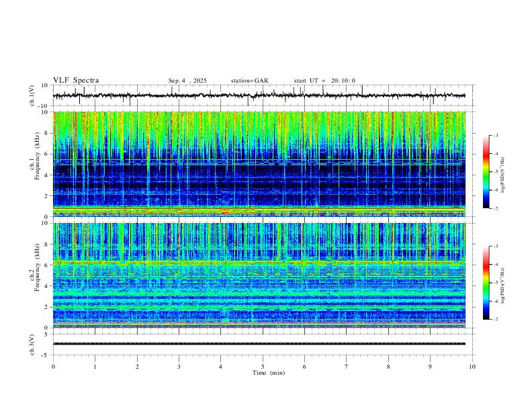532x411 pixels.
Task: Click time axis tick label 10
Action: 472,367
